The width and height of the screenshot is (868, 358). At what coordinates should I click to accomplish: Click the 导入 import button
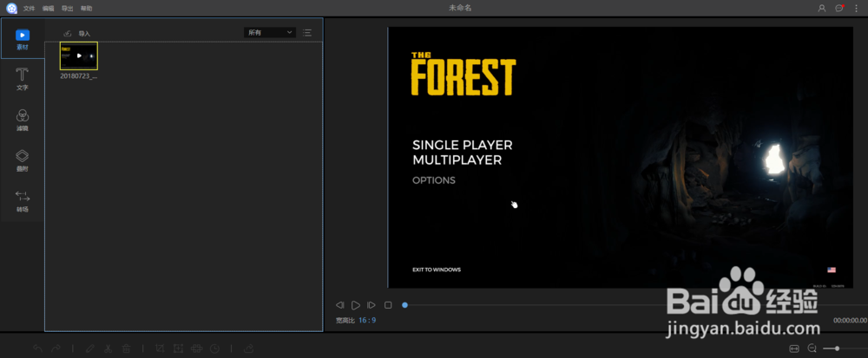pos(77,34)
